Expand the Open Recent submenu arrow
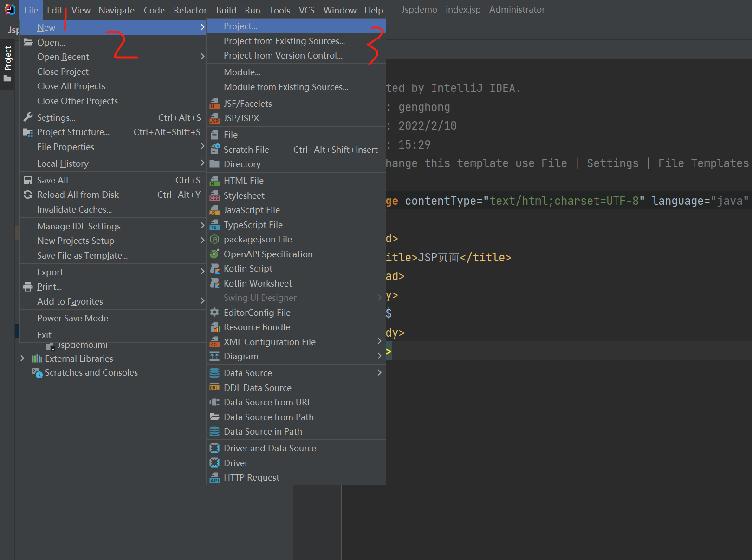The height and width of the screenshot is (560, 752). [202, 57]
